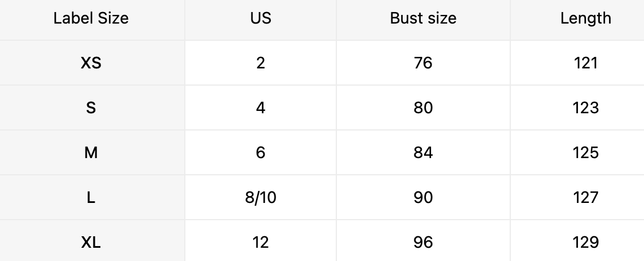The width and height of the screenshot is (644, 261).
Task: Select the S label size cell
Action: click(91, 108)
